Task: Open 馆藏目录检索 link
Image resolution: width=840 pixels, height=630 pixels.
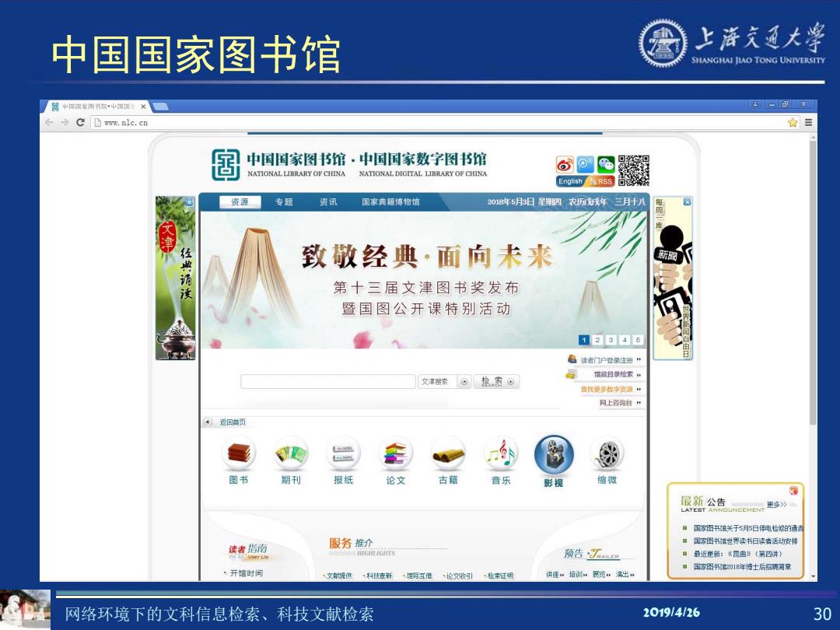Action: pyautogui.click(x=612, y=374)
